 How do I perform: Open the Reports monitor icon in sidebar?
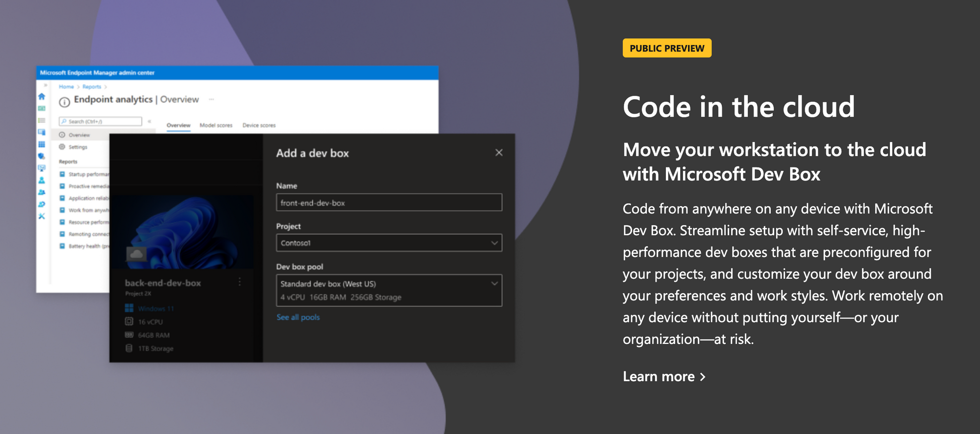pyautogui.click(x=42, y=168)
